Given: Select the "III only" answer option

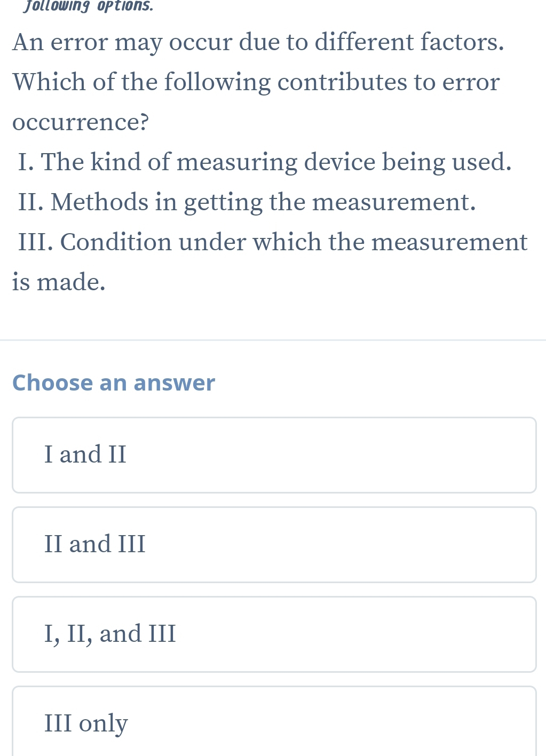Looking at the screenshot, I should (x=274, y=723).
